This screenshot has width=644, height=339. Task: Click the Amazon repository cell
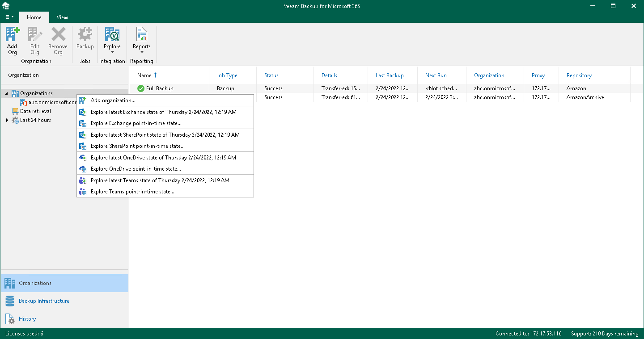pos(576,88)
